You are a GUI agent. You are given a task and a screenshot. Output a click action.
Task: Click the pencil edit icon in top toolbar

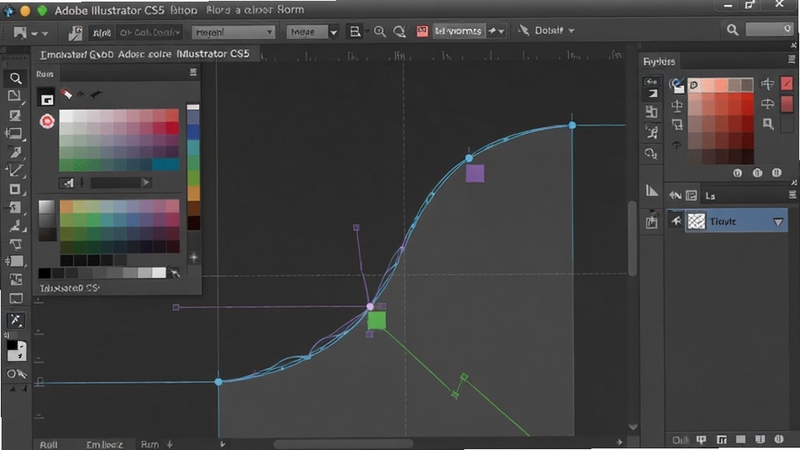point(75,33)
